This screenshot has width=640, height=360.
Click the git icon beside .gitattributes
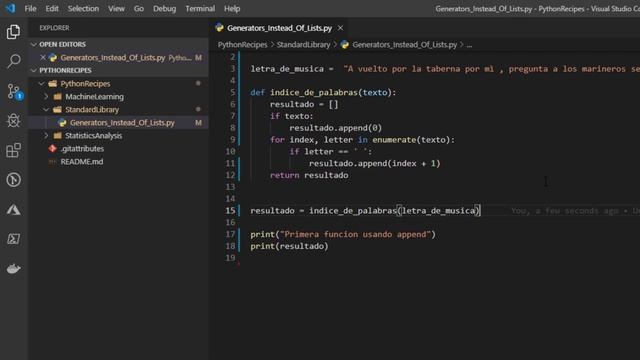pos(53,149)
